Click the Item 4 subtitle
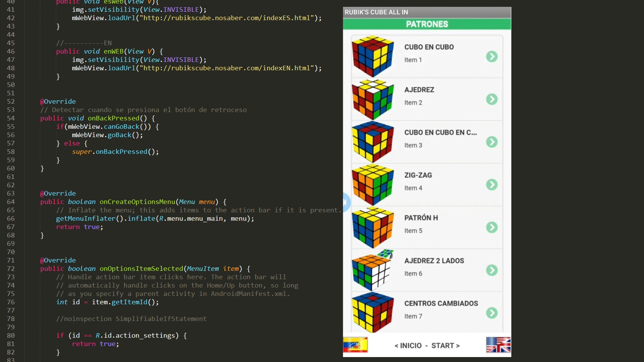The height and width of the screenshot is (362, 644). point(413,188)
